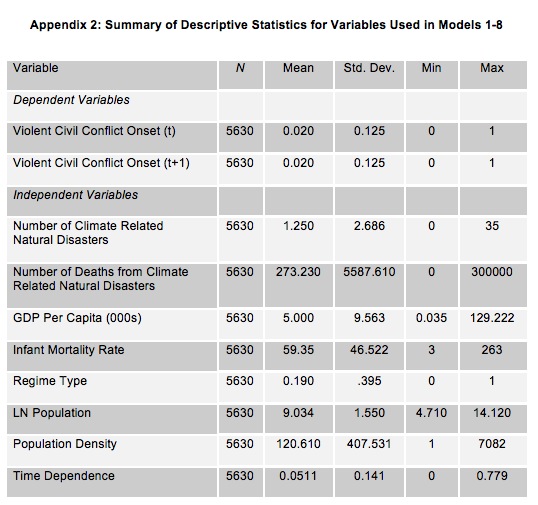Select the Regime Type row label
This screenshot has width=538, height=505.
tap(50, 381)
